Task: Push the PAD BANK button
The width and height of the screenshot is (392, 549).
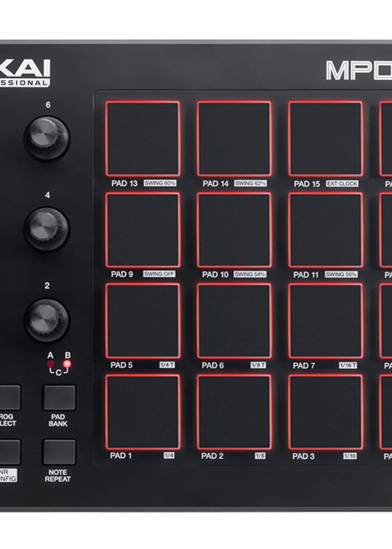Action: (59, 398)
